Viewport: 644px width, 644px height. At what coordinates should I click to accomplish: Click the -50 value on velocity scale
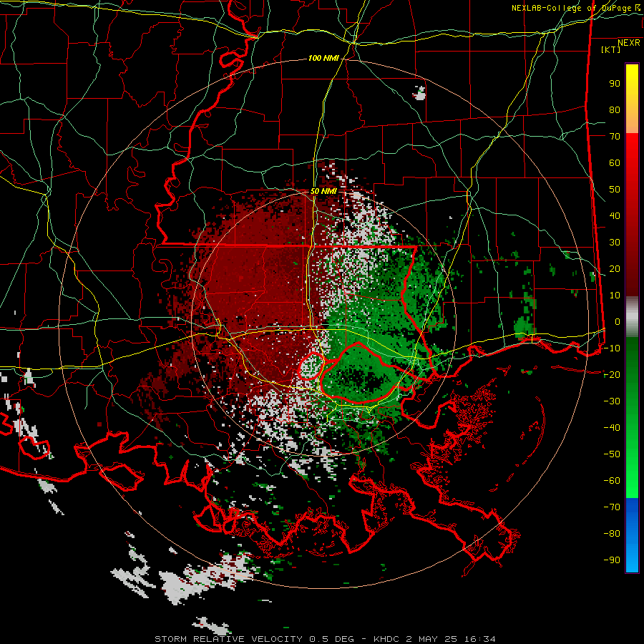(612, 454)
